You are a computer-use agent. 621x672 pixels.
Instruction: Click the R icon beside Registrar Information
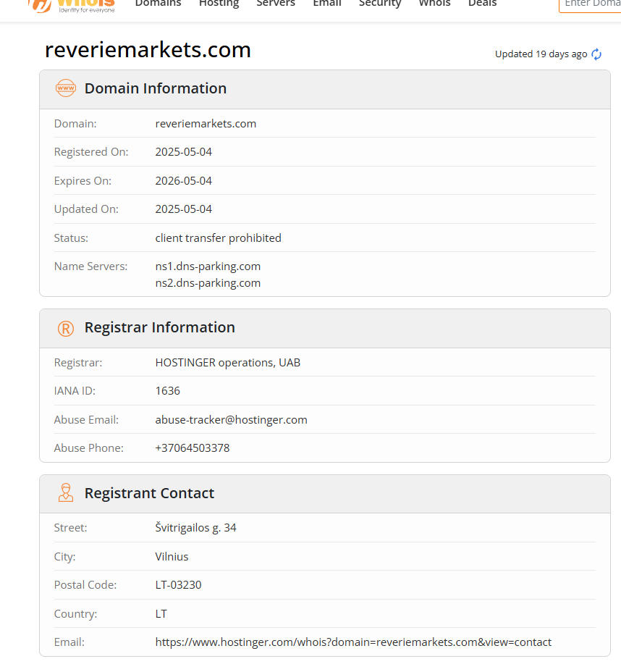click(66, 328)
